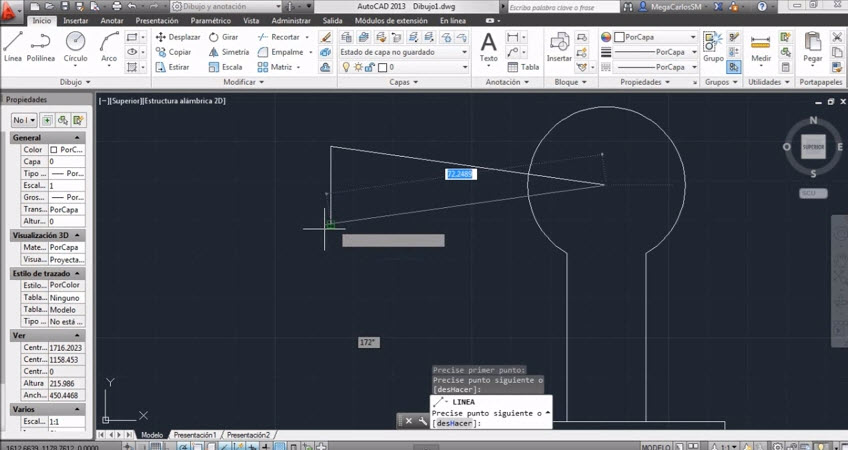Click the Tabla tool
848x450 pixels.
pyautogui.click(x=523, y=67)
